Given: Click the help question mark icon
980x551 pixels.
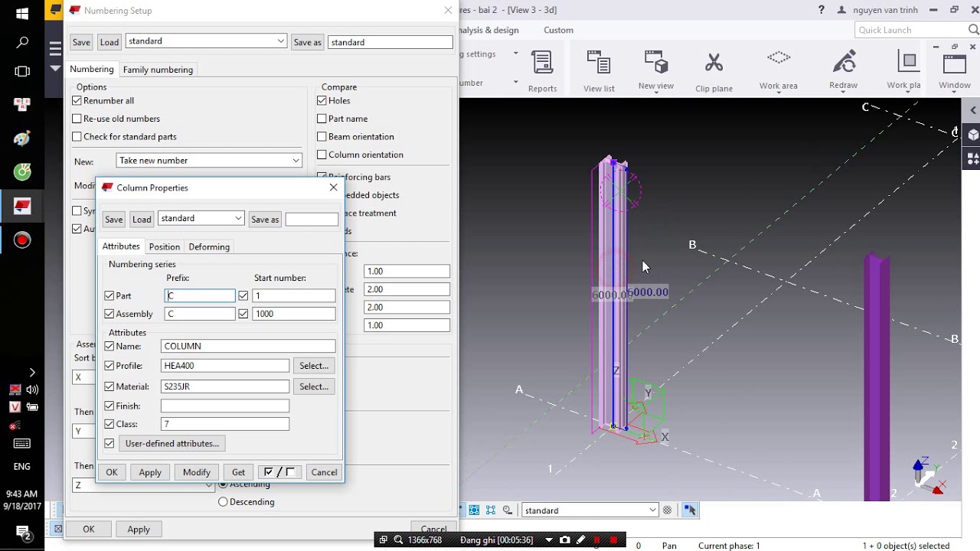Looking at the screenshot, I should pos(822,10).
